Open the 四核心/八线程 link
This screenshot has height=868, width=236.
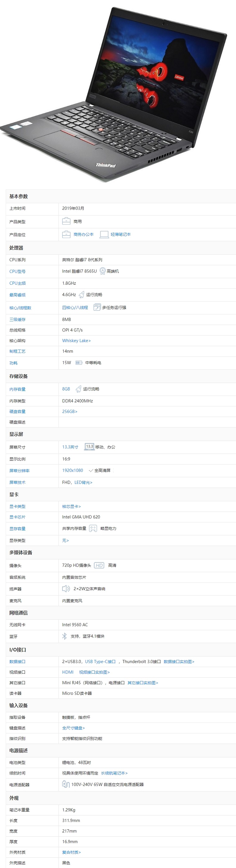(75, 308)
